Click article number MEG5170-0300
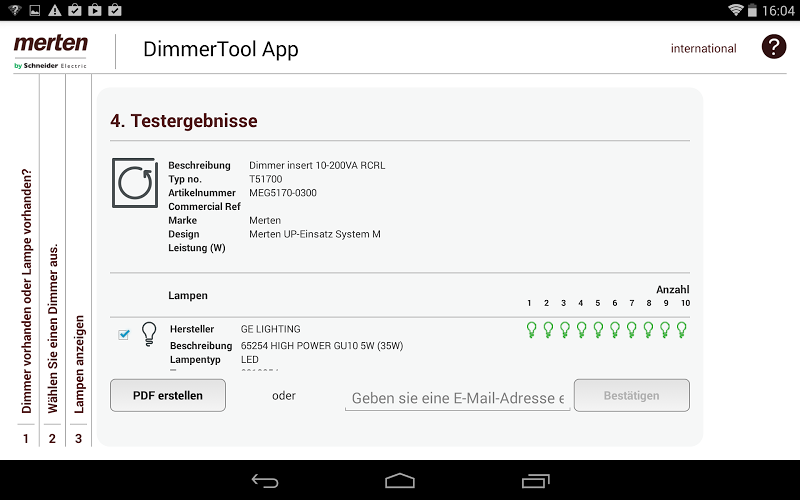The height and width of the screenshot is (500, 800). [283, 193]
